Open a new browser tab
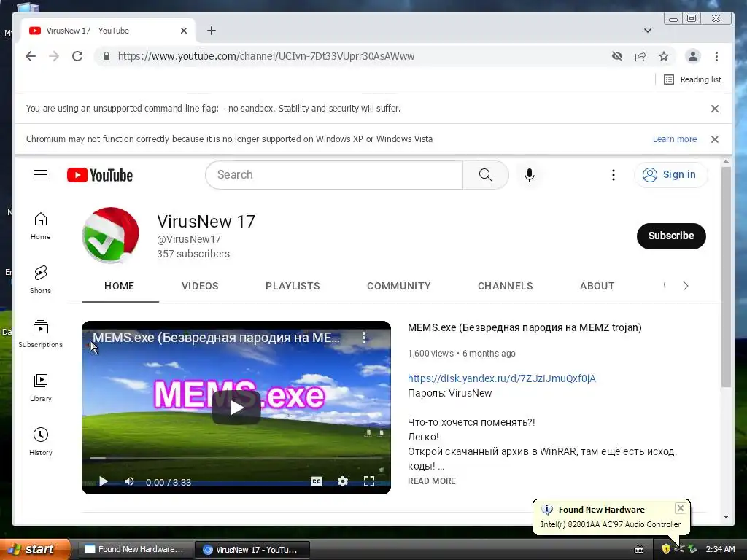The height and width of the screenshot is (560, 747). [x=212, y=31]
